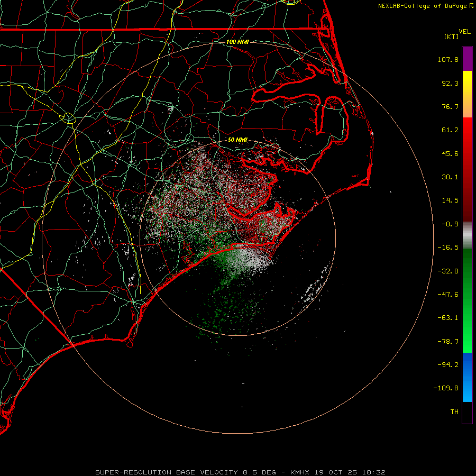The image size is (476, 476).
Task: Pick the purple band on the color bar
Action: (x=467, y=59)
